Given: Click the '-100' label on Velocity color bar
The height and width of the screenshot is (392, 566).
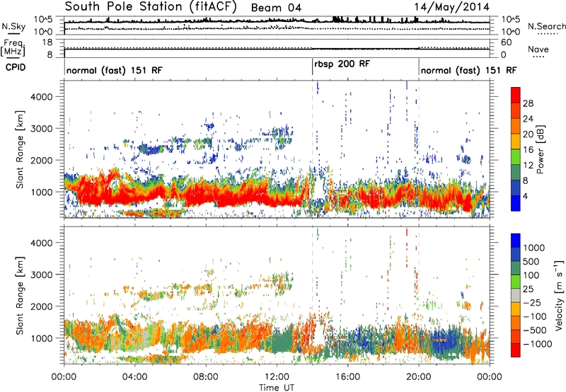Looking at the screenshot, I should [535, 316].
